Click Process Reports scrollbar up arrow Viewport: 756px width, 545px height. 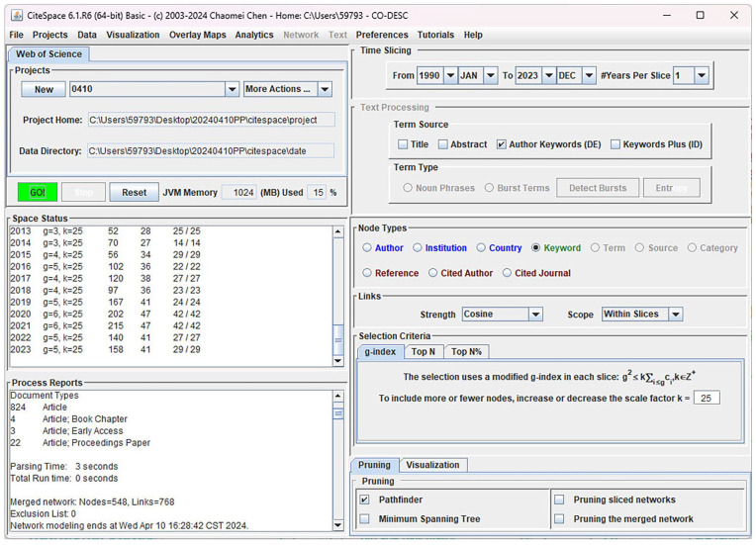pyautogui.click(x=338, y=396)
